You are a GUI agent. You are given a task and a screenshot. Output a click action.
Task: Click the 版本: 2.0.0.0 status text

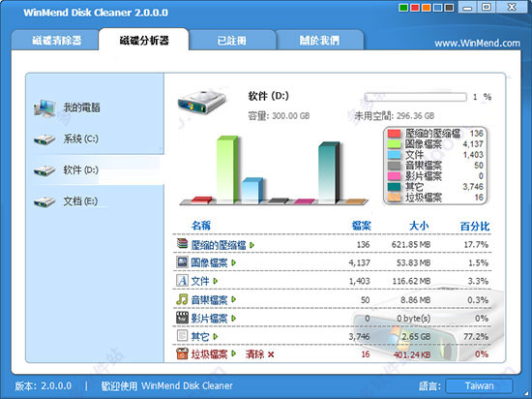(44, 386)
